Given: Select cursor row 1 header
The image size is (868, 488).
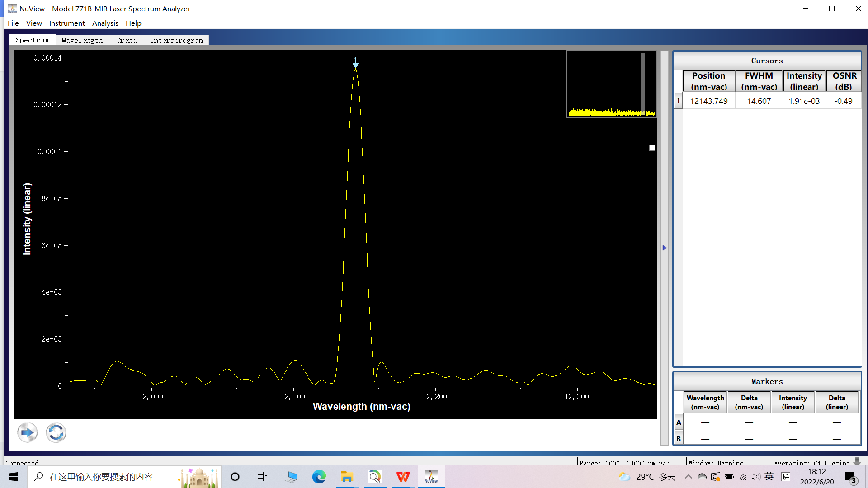Looking at the screenshot, I should point(678,101).
